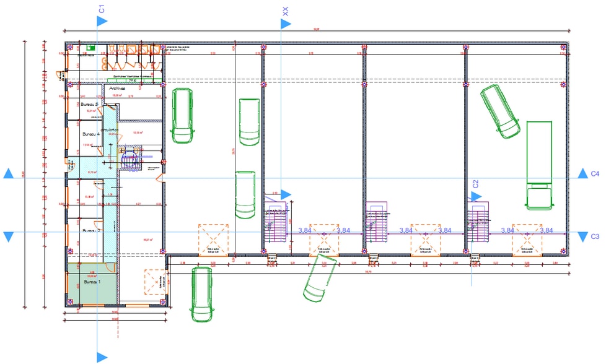Viewport: 606px width, 364px height.
Task: Click the C1 section arrow at top
Action: (x=102, y=21)
